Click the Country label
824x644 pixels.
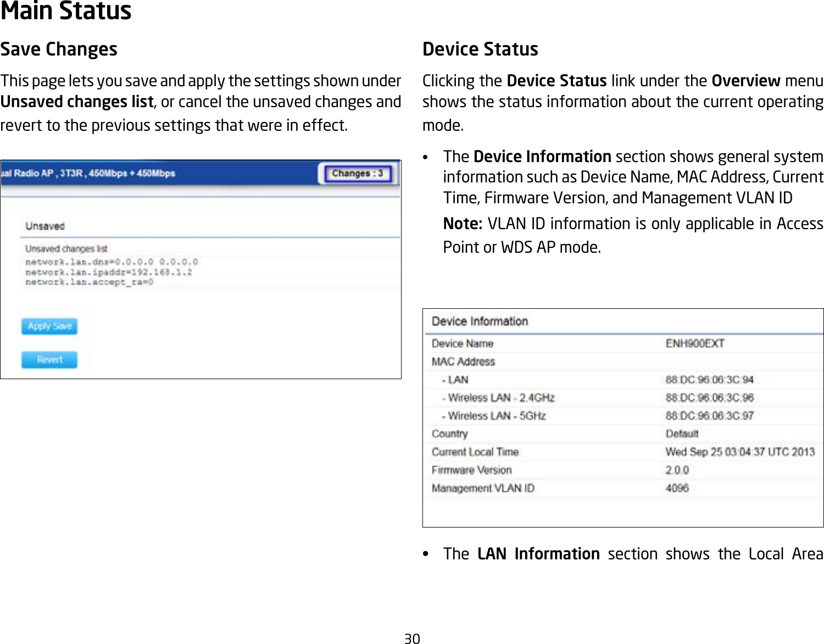pos(449,434)
